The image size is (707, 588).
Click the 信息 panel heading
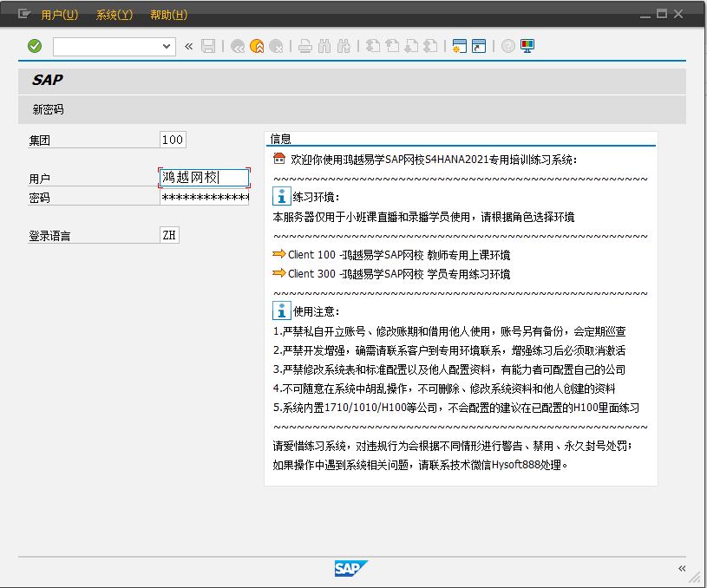tap(280, 139)
